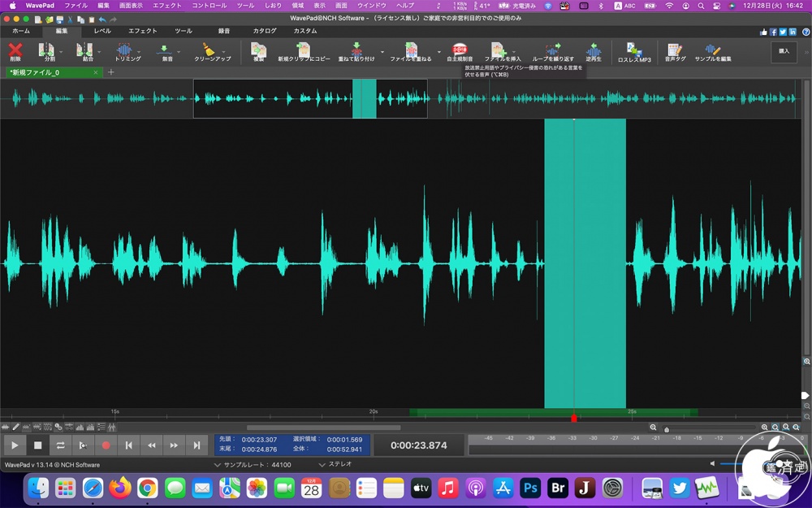
Task: Switch to the エフェクト tab
Action: pos(143,31)
